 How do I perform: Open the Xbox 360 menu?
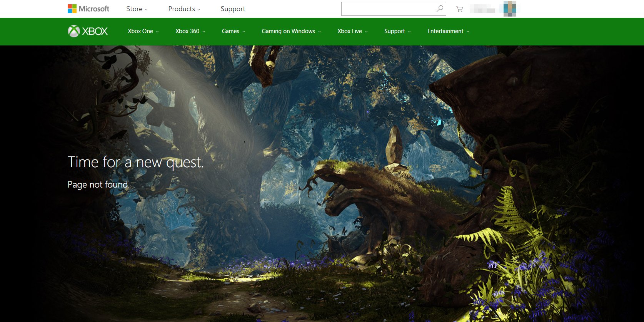[x=190, y=31]
